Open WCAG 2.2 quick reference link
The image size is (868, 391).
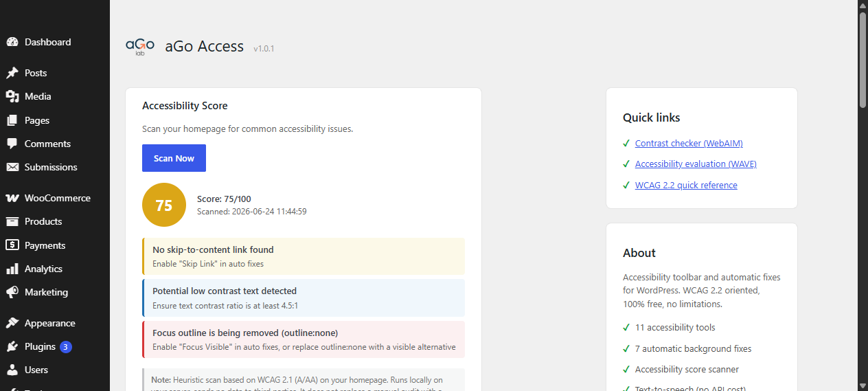(x=686, y=186)
